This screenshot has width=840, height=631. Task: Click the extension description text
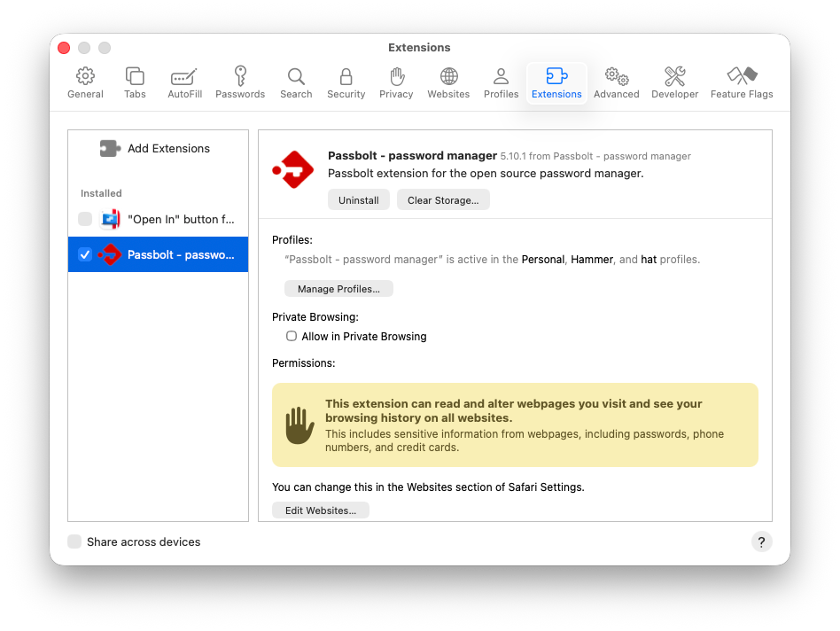[486, 174]
